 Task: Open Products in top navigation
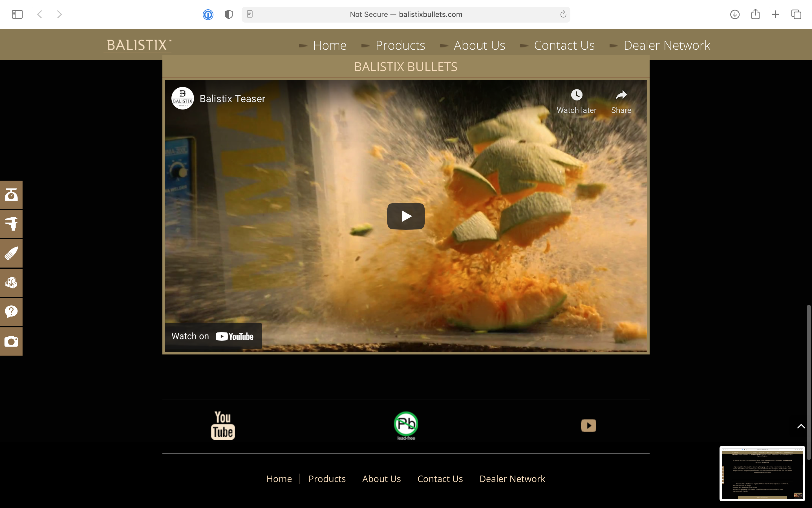[x=400, y=45]
